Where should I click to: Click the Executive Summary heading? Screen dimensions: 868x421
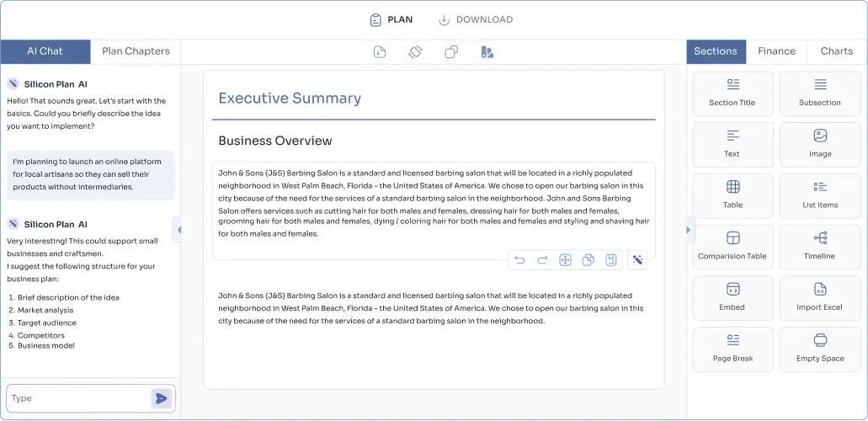[x=290, y=98]
